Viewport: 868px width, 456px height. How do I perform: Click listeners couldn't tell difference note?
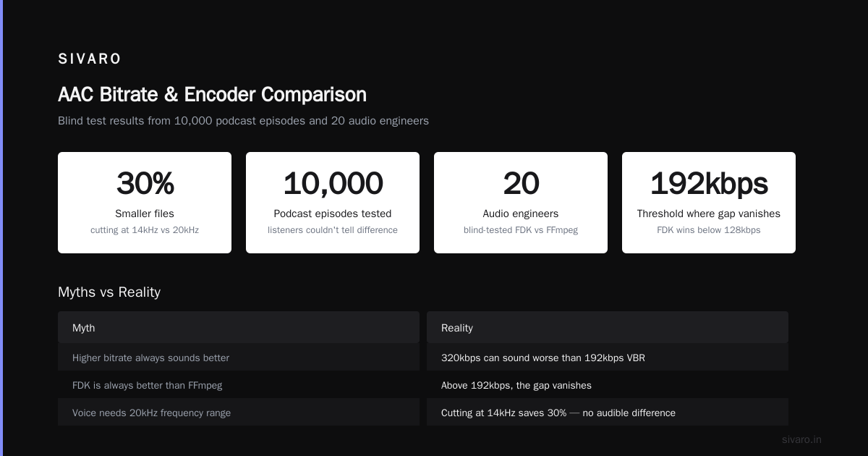point(333,230)
